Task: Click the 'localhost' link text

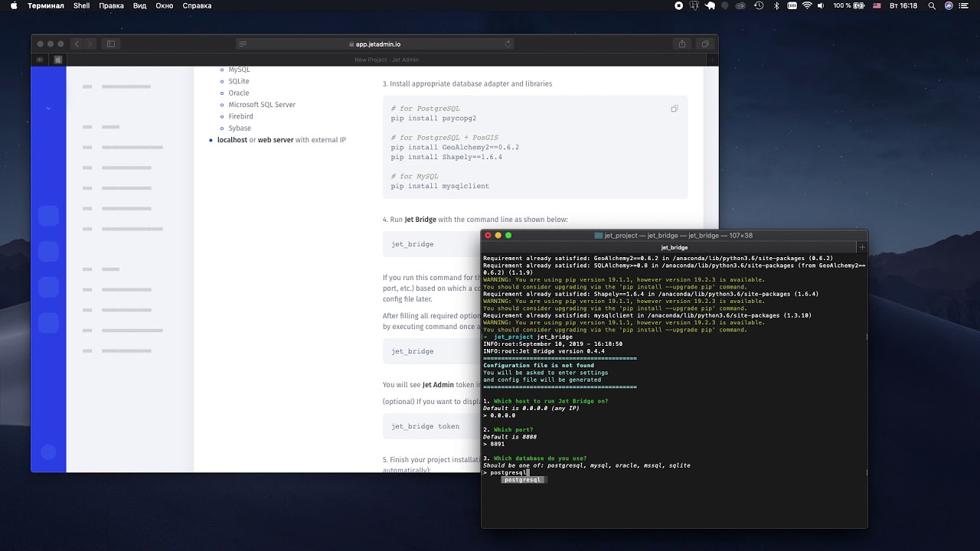Action: tap(232, 140)
